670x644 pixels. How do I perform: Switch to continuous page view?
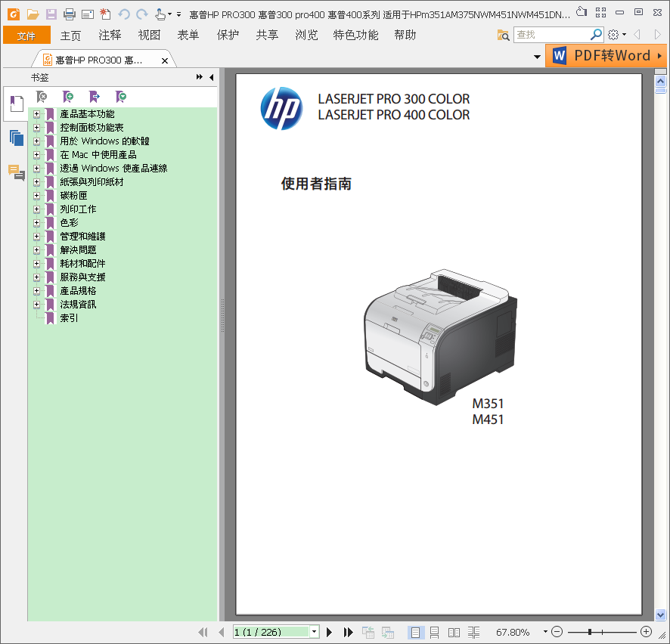(434, 632)
